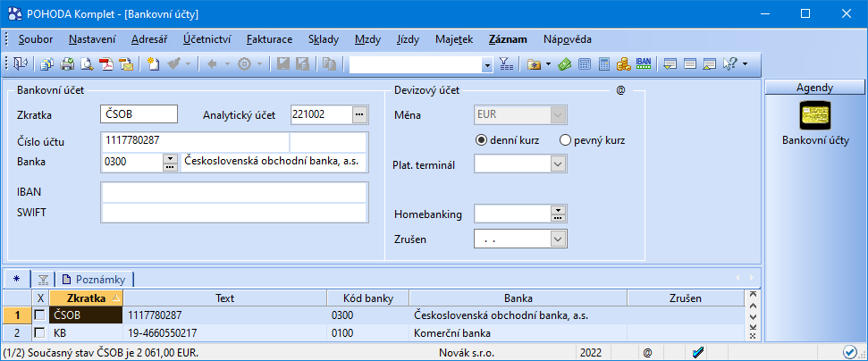Open the toolbar search combo dropdown
Viewport: 868px width, 361px height.
click(487, 64)
